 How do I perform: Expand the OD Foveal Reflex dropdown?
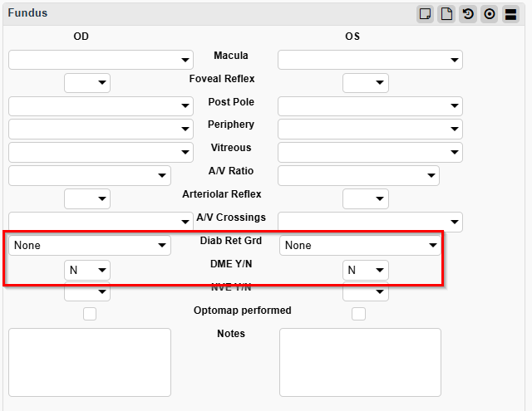click(87, 82)
